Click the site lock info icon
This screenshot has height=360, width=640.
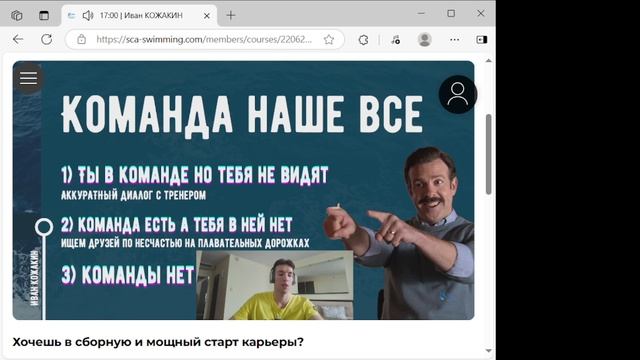82,39
